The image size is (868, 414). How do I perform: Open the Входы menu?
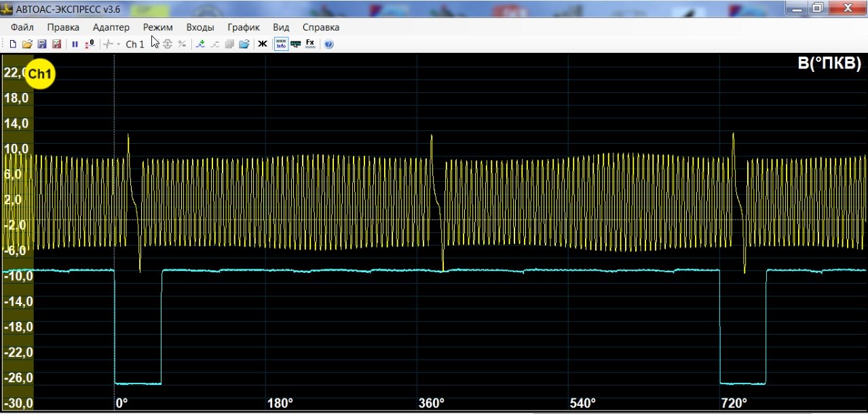point(200,27)
